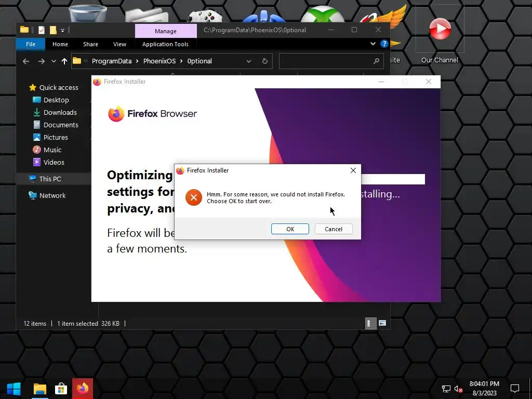Select Quick access in navigation pane

tap(54, 87)
